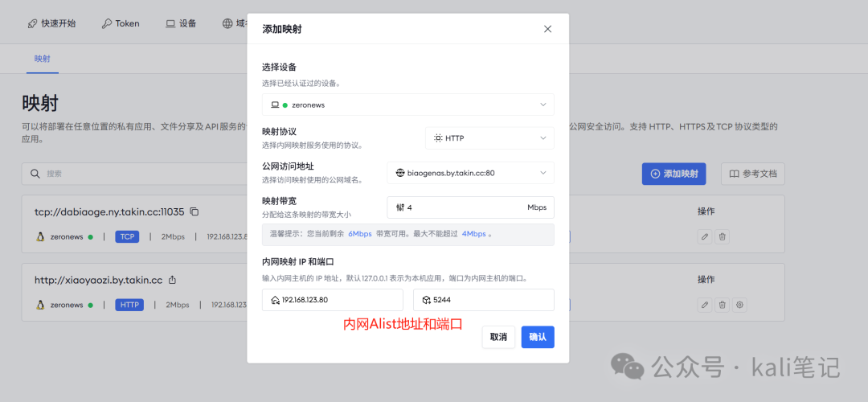Viewport: 868px width, 402px height.
Task: Close the 添加映射 dialog with the X
Action: click(547, 29)
